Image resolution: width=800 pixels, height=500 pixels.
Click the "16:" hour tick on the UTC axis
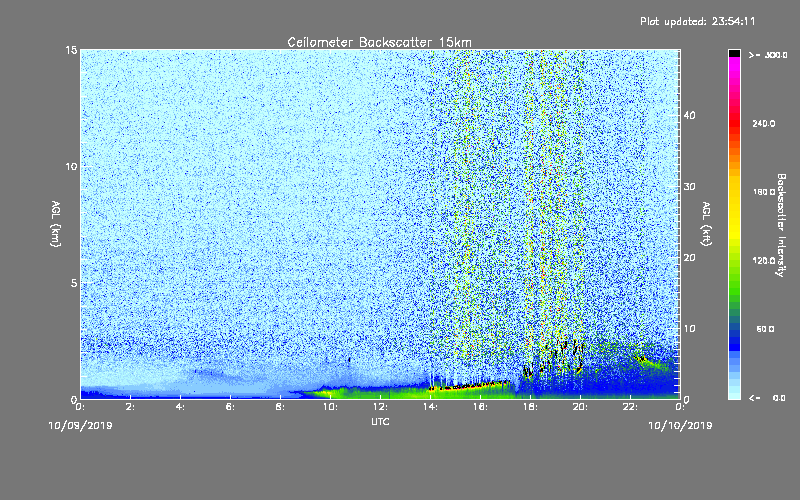480,407
